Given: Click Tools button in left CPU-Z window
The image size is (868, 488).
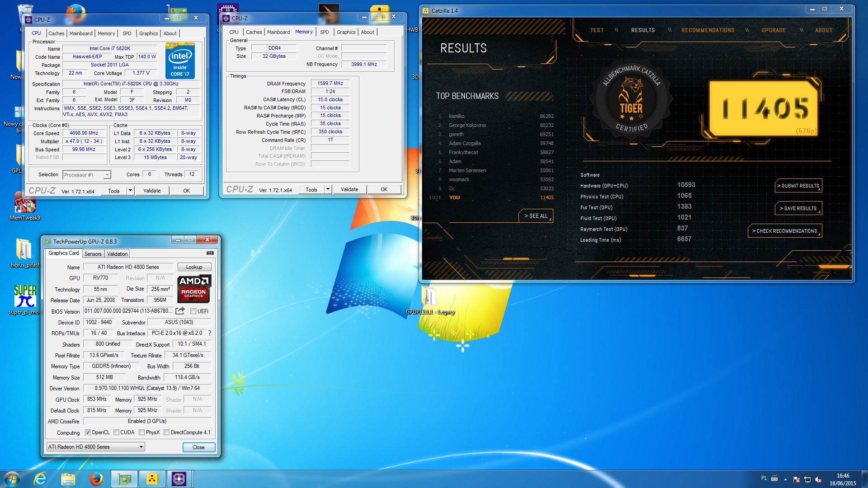Looking at the screenshot, I should (114, 191).
